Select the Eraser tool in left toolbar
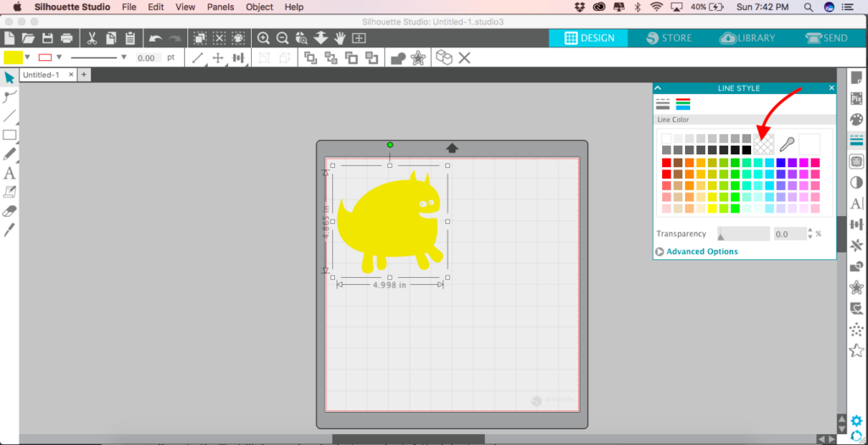The image size is (868, 445). tap(9, 211)
